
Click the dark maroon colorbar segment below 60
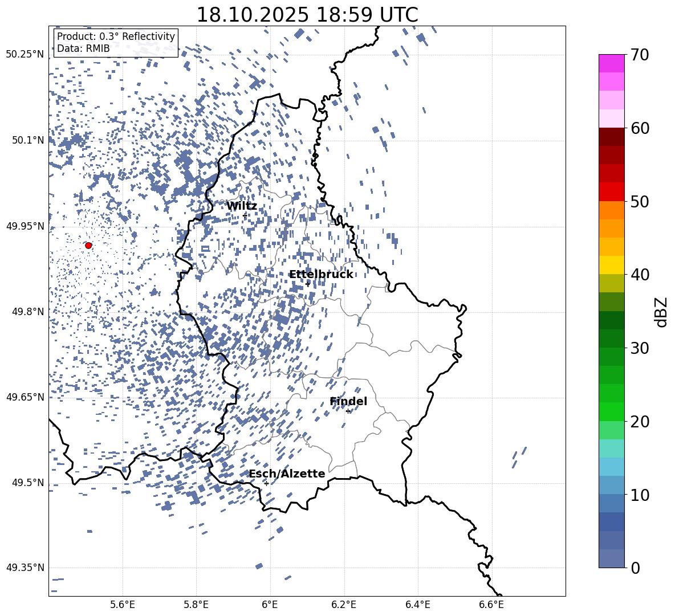(612, 137)
